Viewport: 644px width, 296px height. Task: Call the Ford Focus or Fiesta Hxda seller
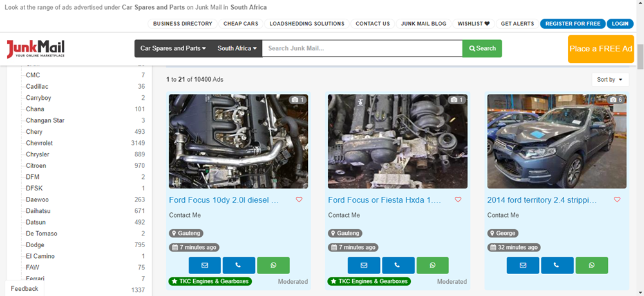pos(398,265)
